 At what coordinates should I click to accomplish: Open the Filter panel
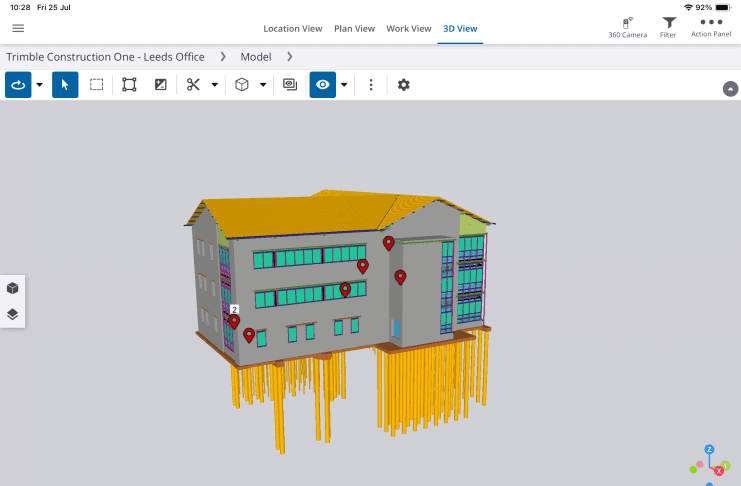(669, 27)
